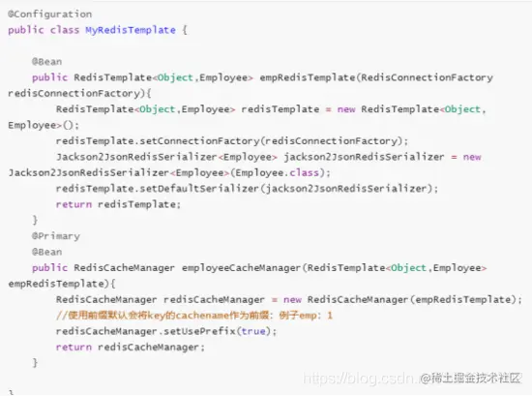532x396 pixels.
Task: Click the @Configuration annotation
Action: (50, 15)
